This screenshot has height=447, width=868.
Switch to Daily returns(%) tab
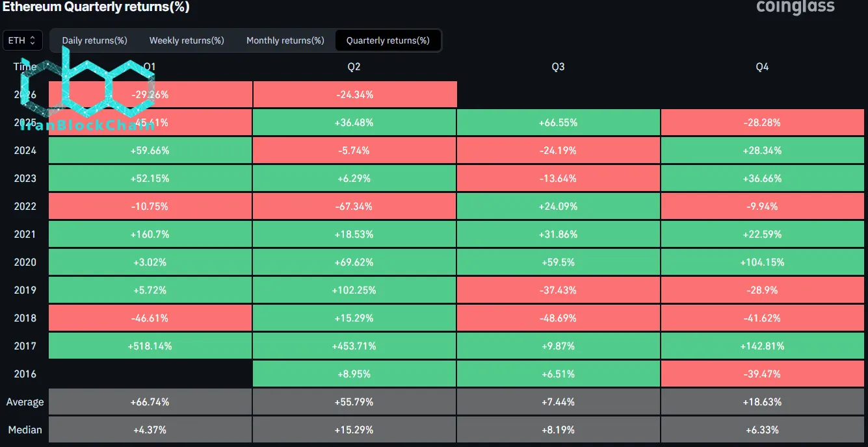(x=94, y=40)
